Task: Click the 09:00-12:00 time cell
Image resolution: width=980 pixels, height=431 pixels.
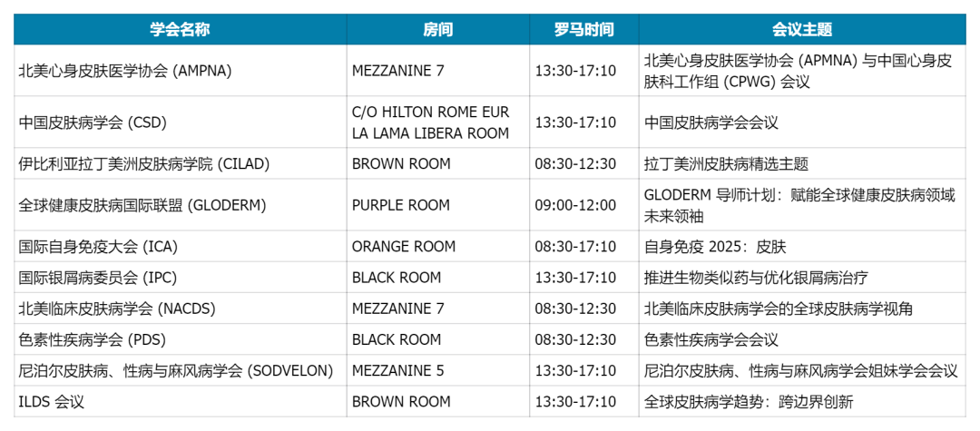Action: point(584,205)
